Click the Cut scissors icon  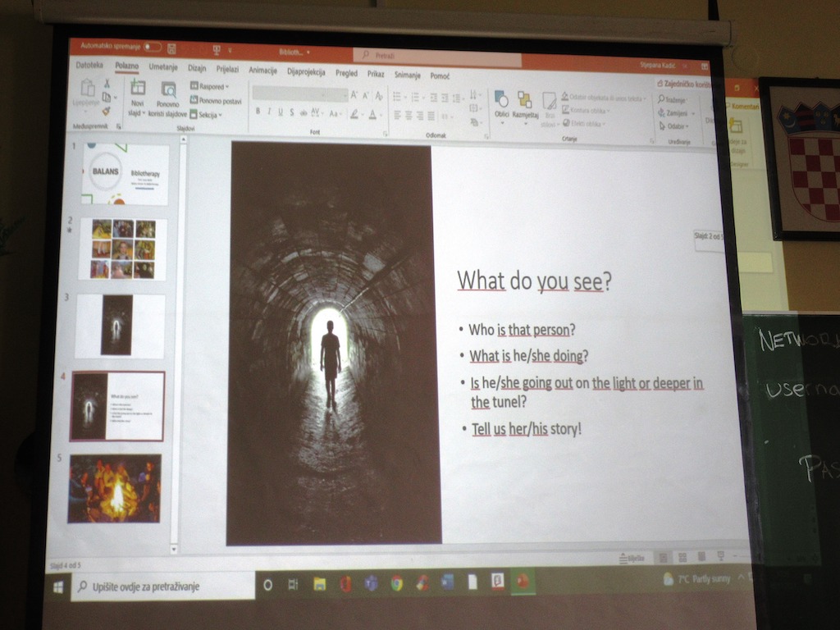[107, 83]
